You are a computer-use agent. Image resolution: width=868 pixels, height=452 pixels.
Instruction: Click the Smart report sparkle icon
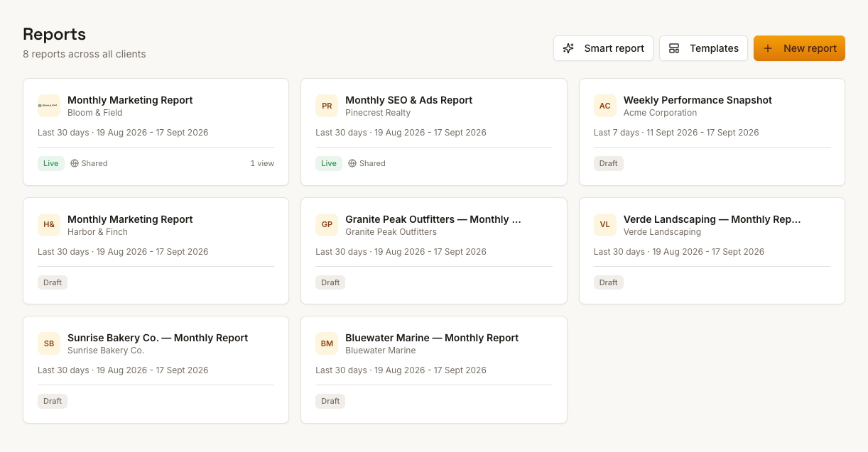[x=568, y=48]
